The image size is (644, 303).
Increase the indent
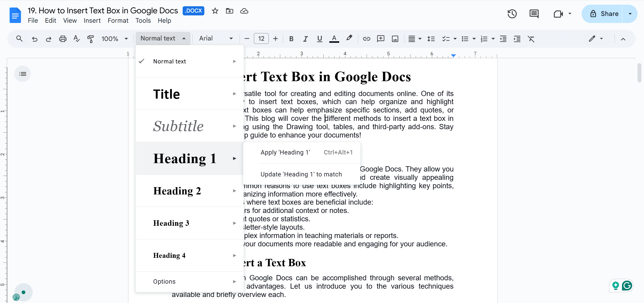coord(517,39)
